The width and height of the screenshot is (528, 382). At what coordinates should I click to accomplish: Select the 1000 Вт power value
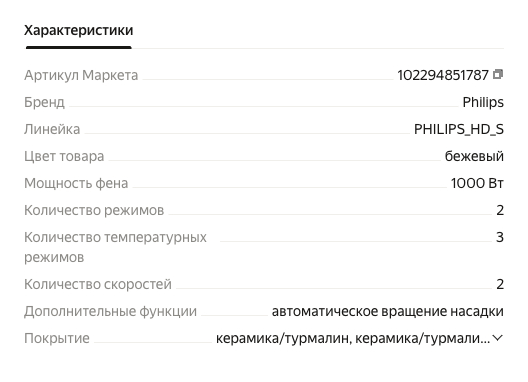pyautogui.click(x=477, y=183)
